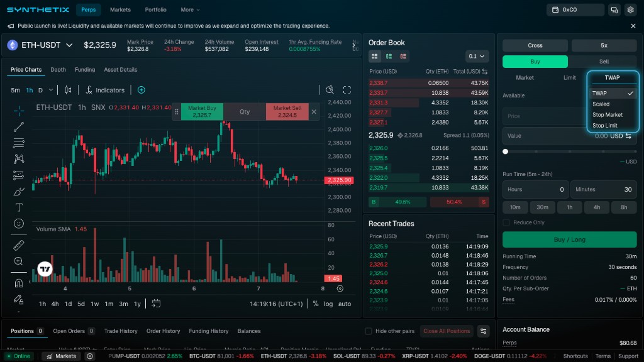Close the announcement banner
The image size is (644, 362).
pyautogui.click(x=633, y=26)
